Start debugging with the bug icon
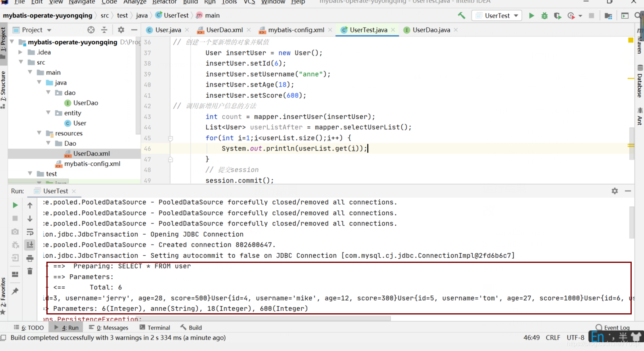This screenshot has width=644, height=351. click(544, 15)
